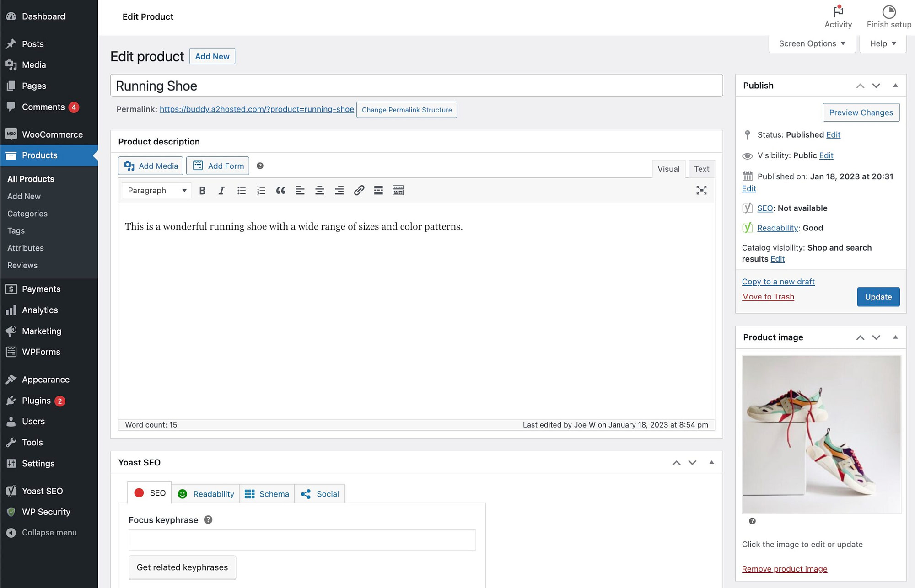Click the Focus keyphrase input field
915x588 pixels.
click(301, 540)
